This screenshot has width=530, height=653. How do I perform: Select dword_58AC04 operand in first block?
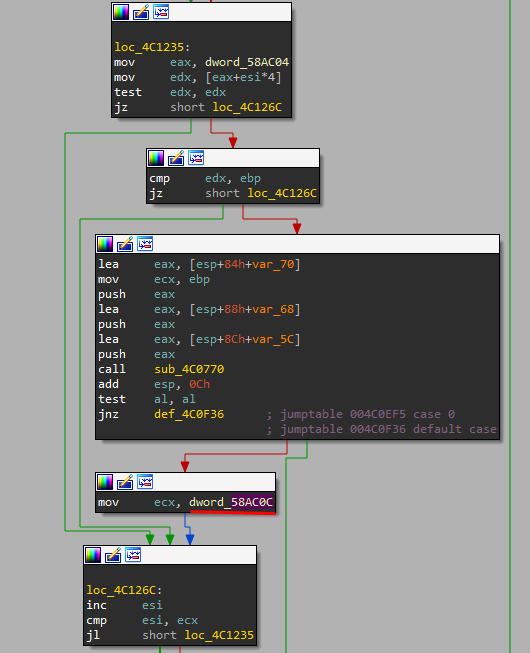(x=247, y=62)
